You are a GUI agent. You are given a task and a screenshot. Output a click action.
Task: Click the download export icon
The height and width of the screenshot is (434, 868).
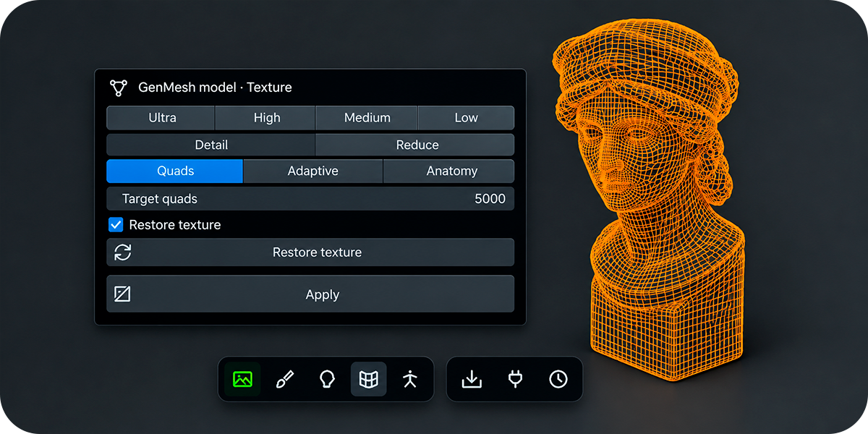(x=472, y=379)
